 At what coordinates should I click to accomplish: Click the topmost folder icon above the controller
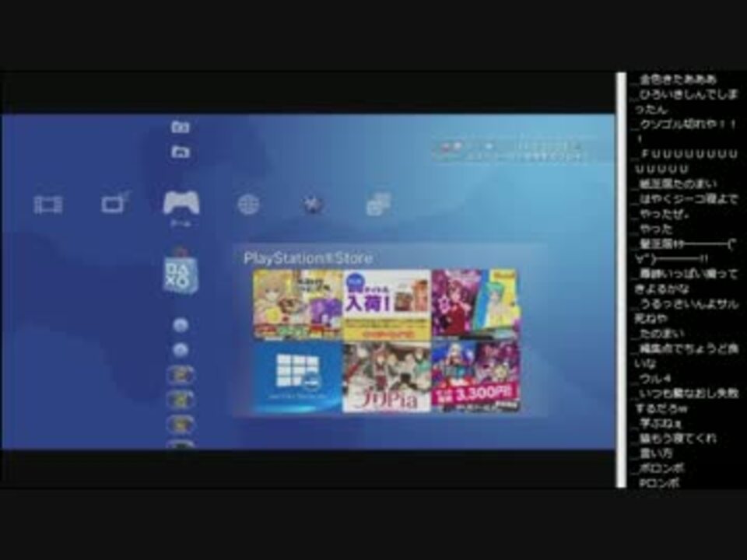coord(180,127)
